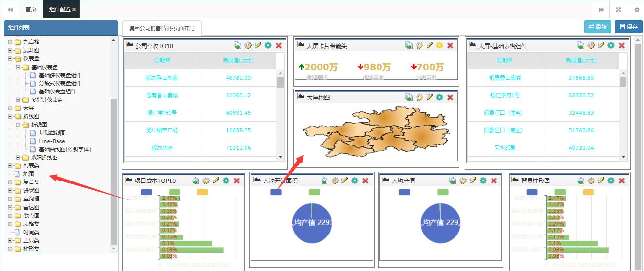Expand the 大屏 folder in component tree
Viewport: 644px width, 271px height.
10,108
